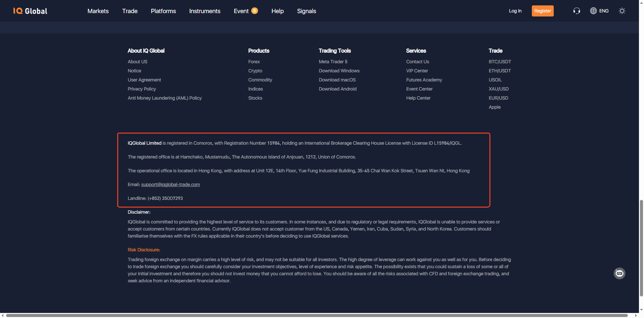Open ETH/USDT trade link
The height and width of the screenshot is (318, 644).
point(500,71)
